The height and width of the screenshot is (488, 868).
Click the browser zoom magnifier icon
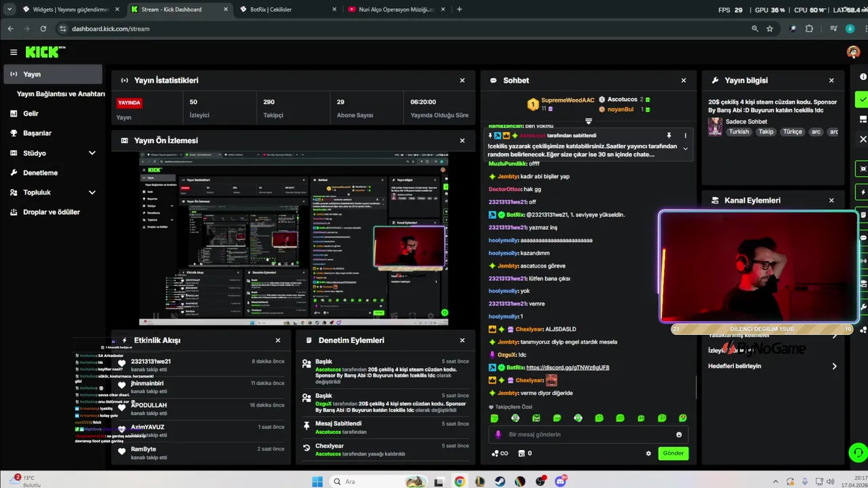[x=755, y=28]
